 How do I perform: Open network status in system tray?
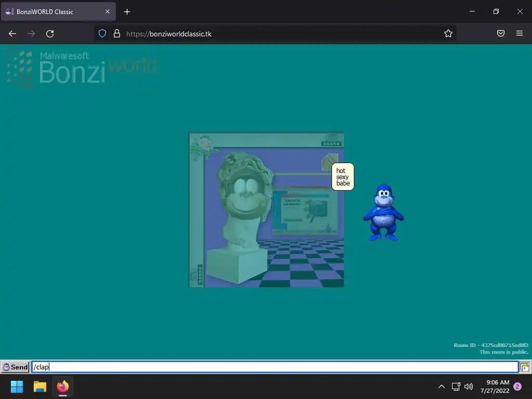coord(456,387)
